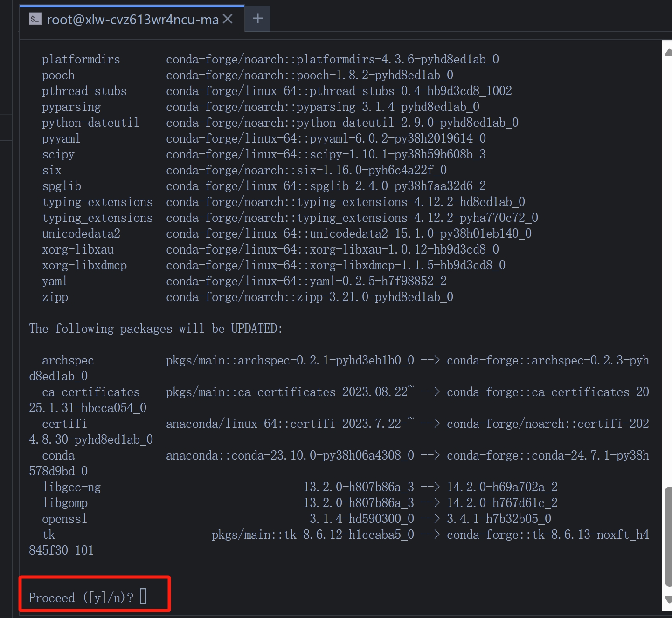Select the root@xlw-cvz613wr4ncu-ma tab

point(132,19)
